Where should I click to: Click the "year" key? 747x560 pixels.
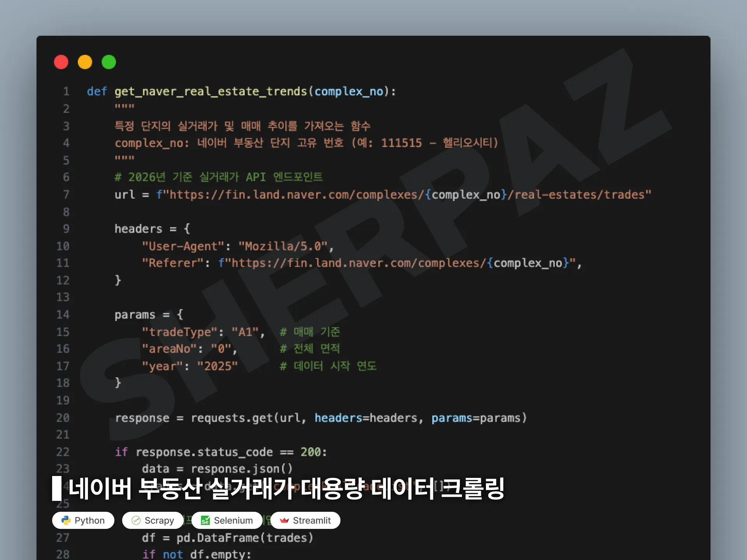tap(162, 366)
